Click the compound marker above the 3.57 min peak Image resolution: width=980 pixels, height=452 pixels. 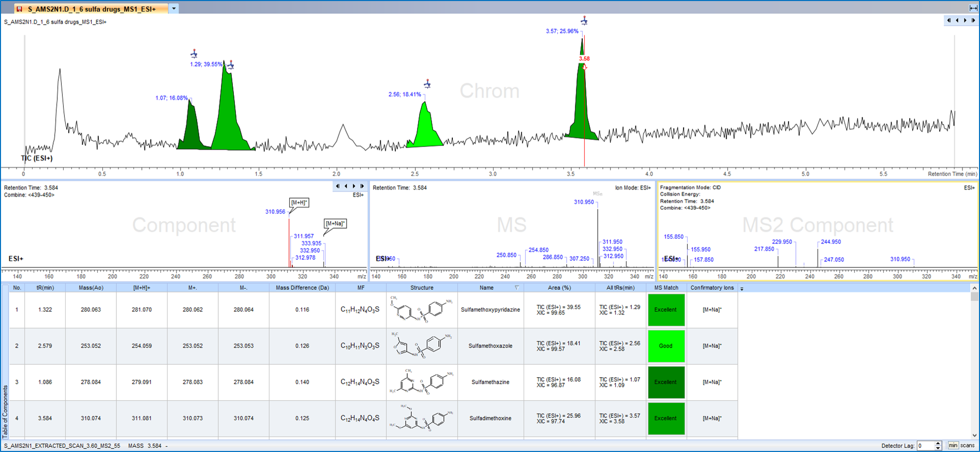(584, 21)
